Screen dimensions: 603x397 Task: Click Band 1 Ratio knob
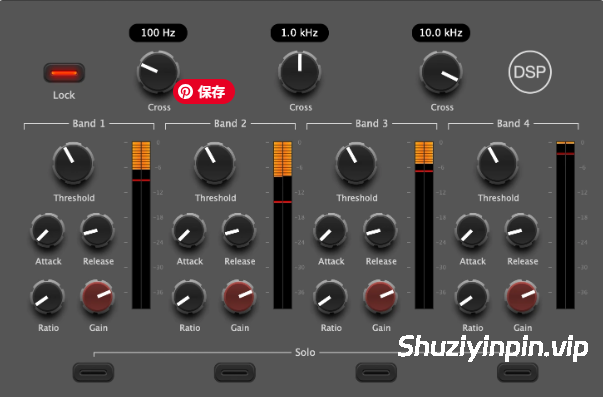(47, 297)
